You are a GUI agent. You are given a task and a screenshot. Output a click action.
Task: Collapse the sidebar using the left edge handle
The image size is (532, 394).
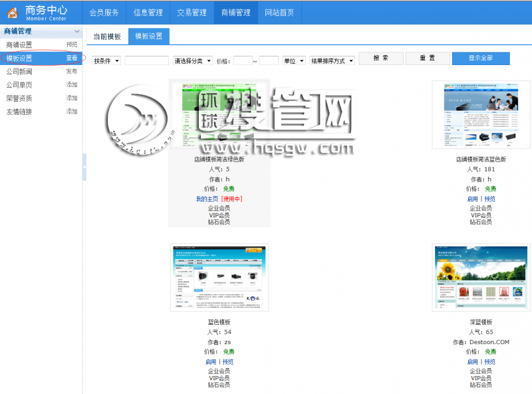84,167
